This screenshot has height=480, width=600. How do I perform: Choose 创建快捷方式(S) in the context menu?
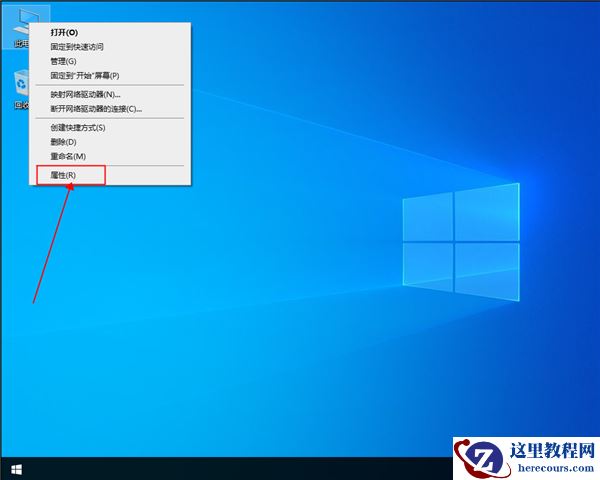click(x=110, y=127)
